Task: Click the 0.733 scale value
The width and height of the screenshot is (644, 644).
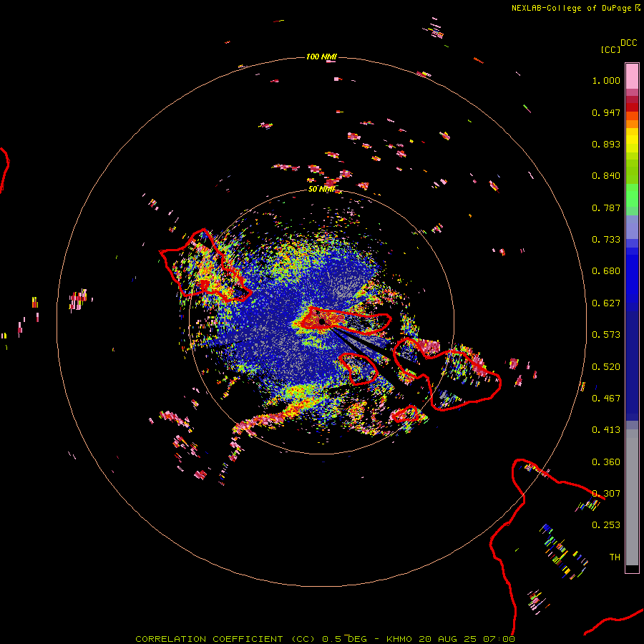Action: (x=606, y=240)
